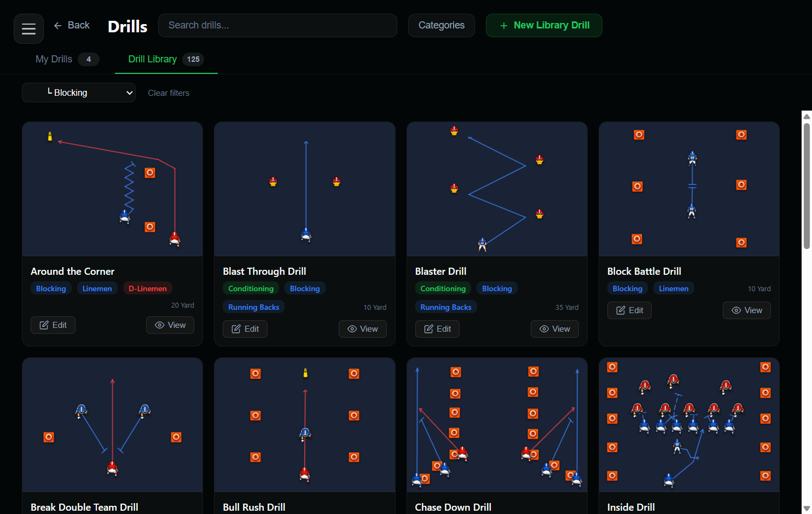Click the Bull Rush Drill title
This screenshot has width=812, height=514.
coord(254,507)
